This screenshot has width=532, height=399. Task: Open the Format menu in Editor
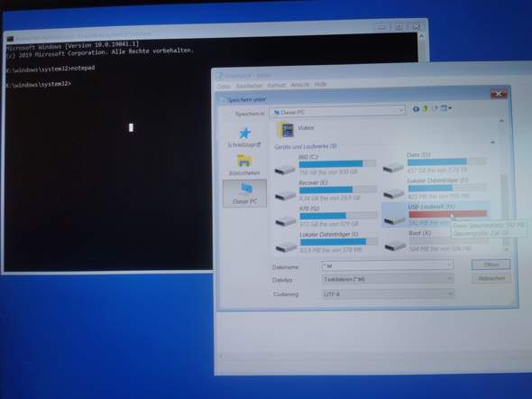(x=277, y=85)
